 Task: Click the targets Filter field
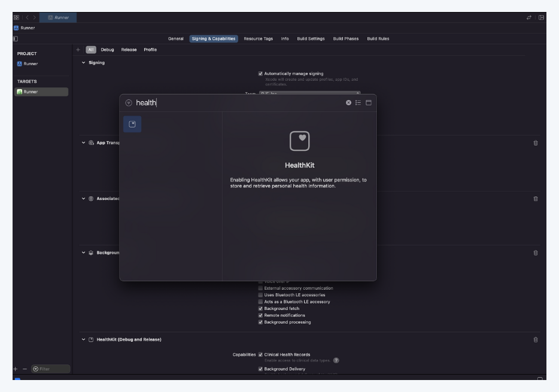coord(51,369)
